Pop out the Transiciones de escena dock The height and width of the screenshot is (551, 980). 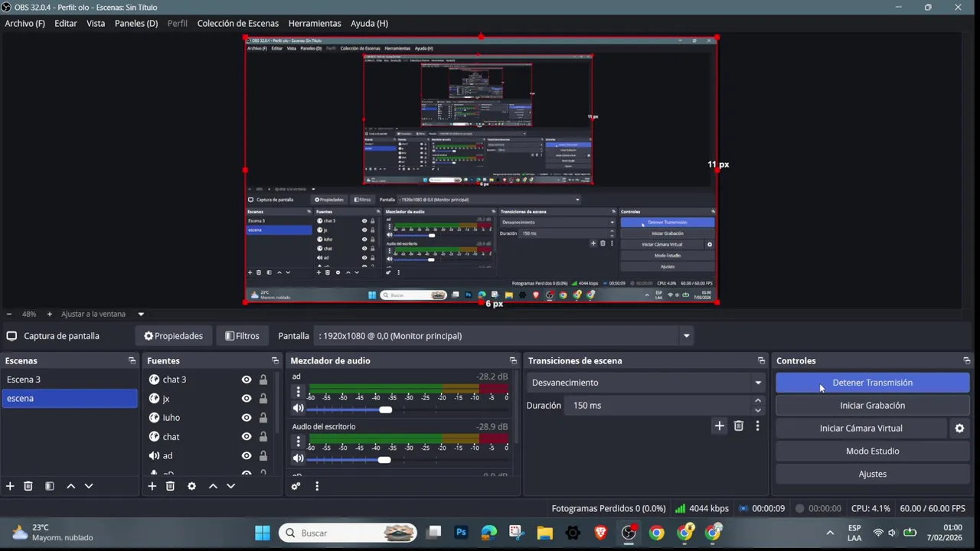[x=761, y=360]
